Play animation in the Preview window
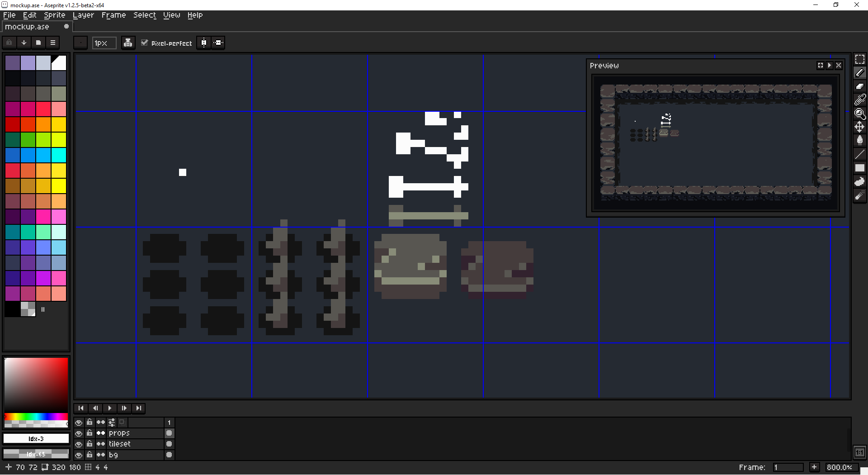The height and width of the screenshot is (475, 868). 830,66
